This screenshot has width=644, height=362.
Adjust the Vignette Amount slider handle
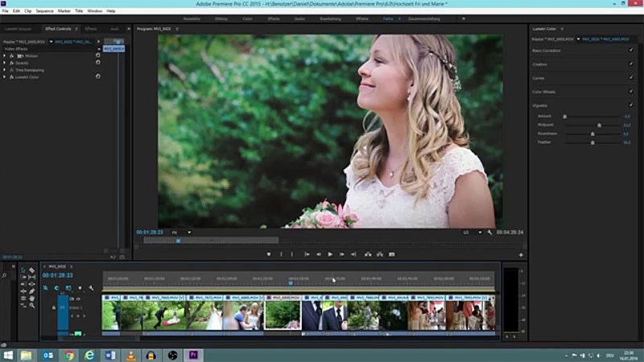coord(565,117)
